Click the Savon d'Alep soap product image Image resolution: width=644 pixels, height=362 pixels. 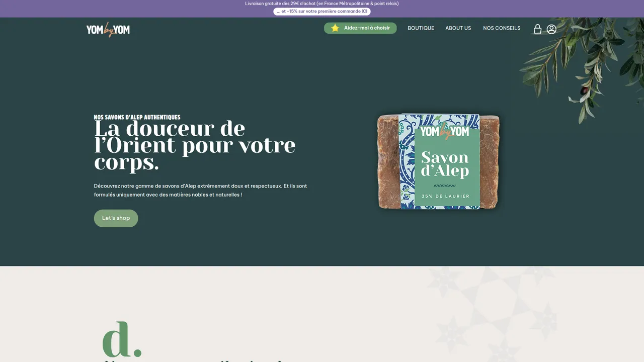(x=439, y=161)
